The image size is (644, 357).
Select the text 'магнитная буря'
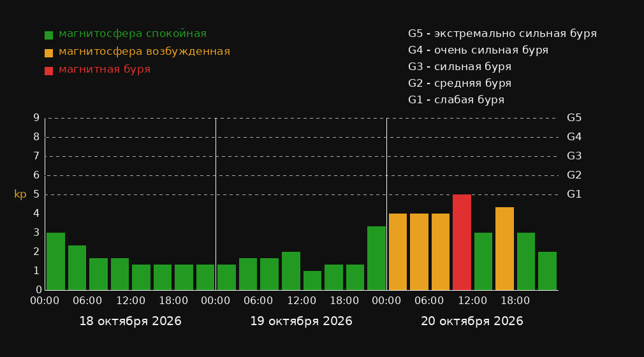point(105,69)
